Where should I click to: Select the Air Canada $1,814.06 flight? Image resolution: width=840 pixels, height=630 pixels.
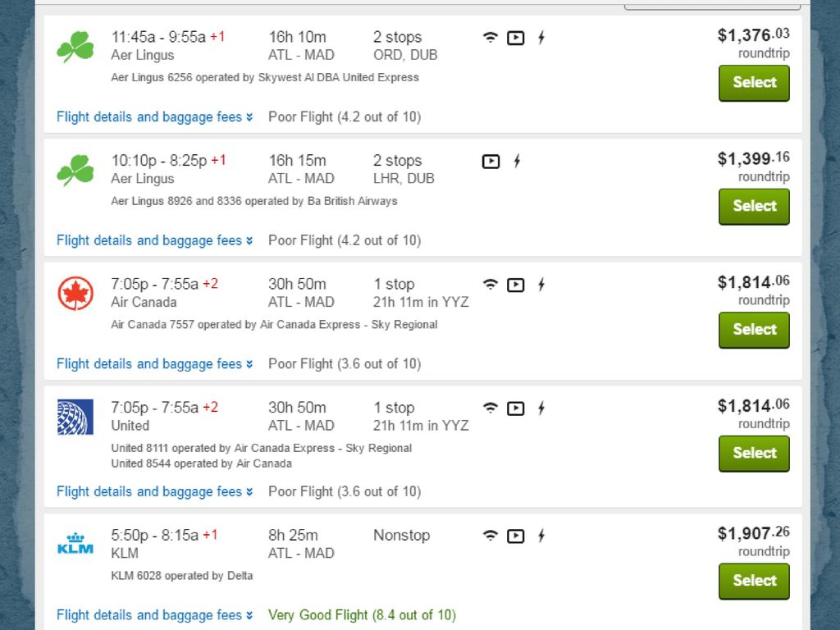pyautogui.click(x=754, y=330)
